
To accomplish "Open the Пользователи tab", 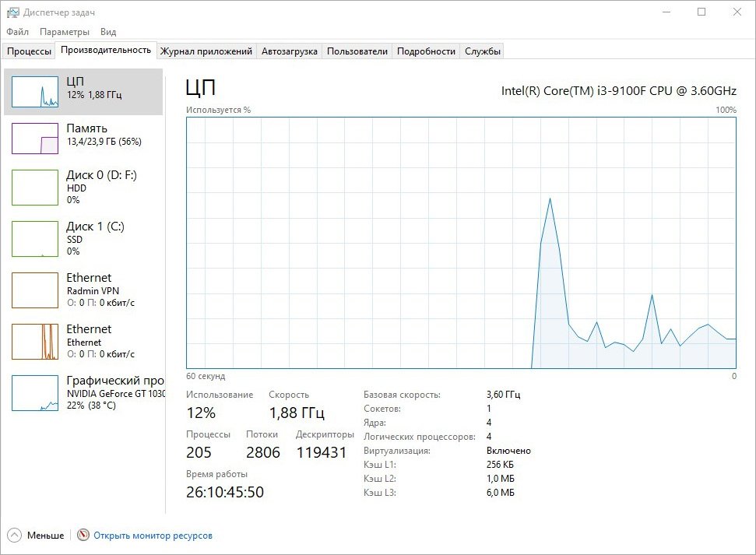I will pos(357,51).
